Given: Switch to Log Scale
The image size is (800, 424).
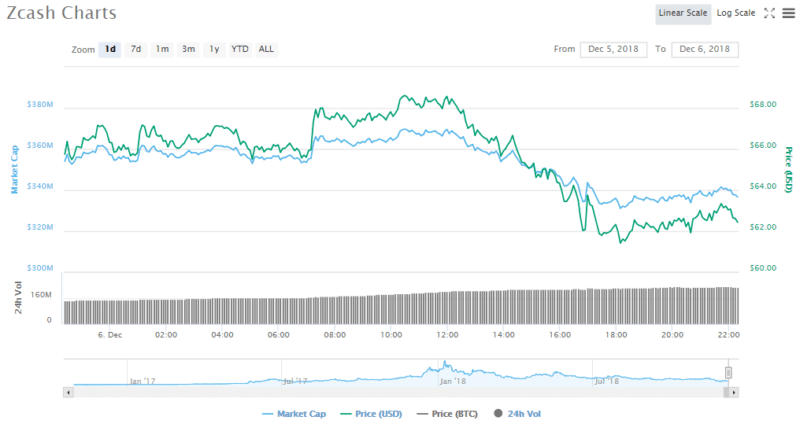Looking at the screenshot, I should click(736, 13).
